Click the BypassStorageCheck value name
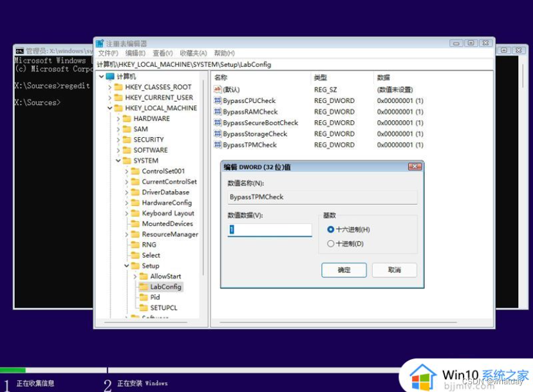533x392 pixels. (255, 134)
